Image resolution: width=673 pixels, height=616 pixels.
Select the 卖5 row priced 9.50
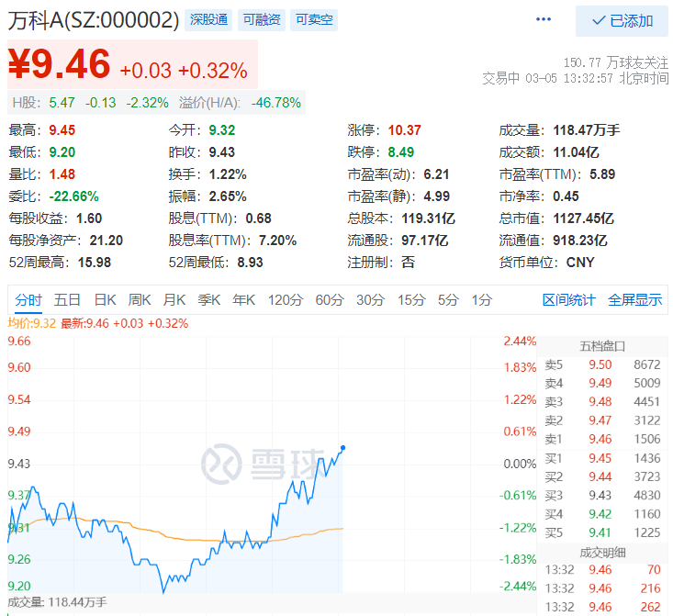tap(602, 364)
